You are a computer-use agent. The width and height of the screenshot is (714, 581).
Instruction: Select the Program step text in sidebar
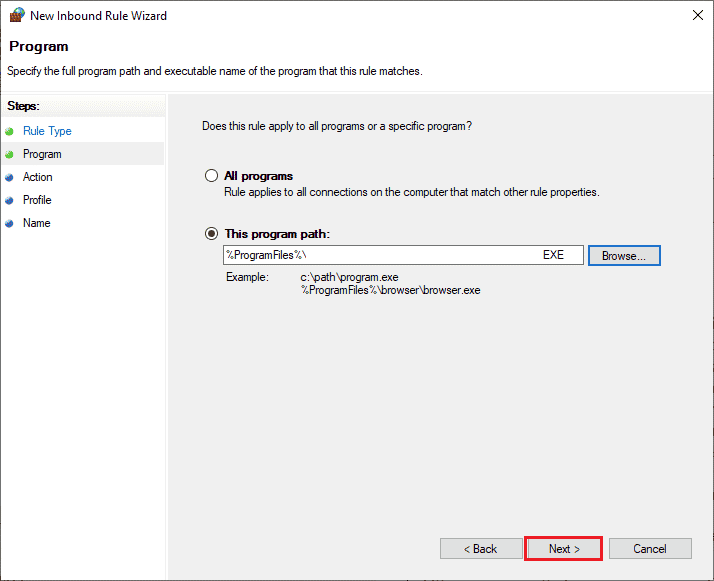42,154
